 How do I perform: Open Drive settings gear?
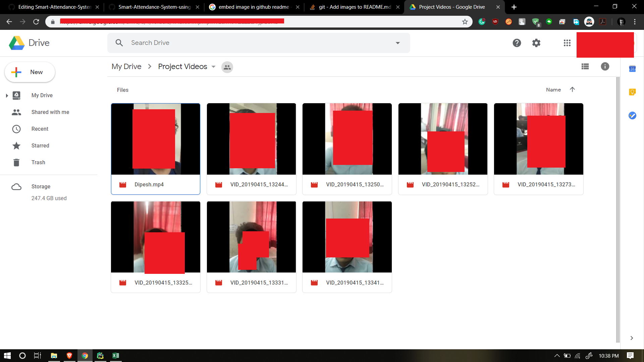536,43
